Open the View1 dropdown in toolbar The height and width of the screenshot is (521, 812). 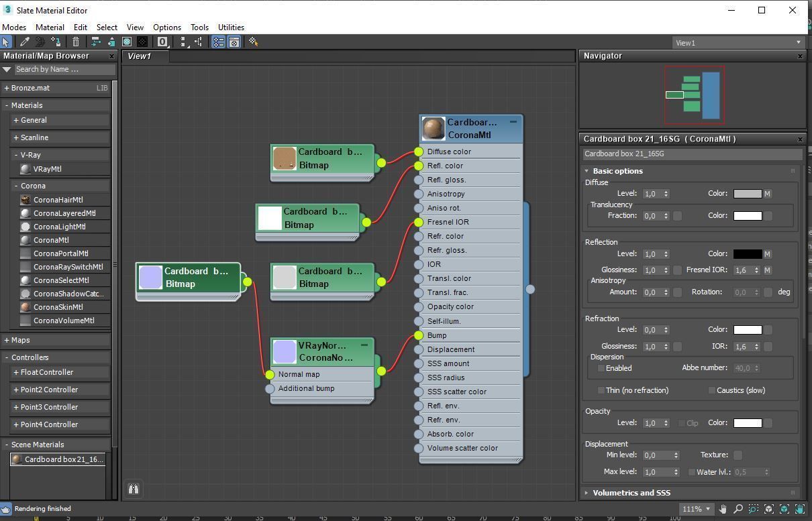pos(738,42)
